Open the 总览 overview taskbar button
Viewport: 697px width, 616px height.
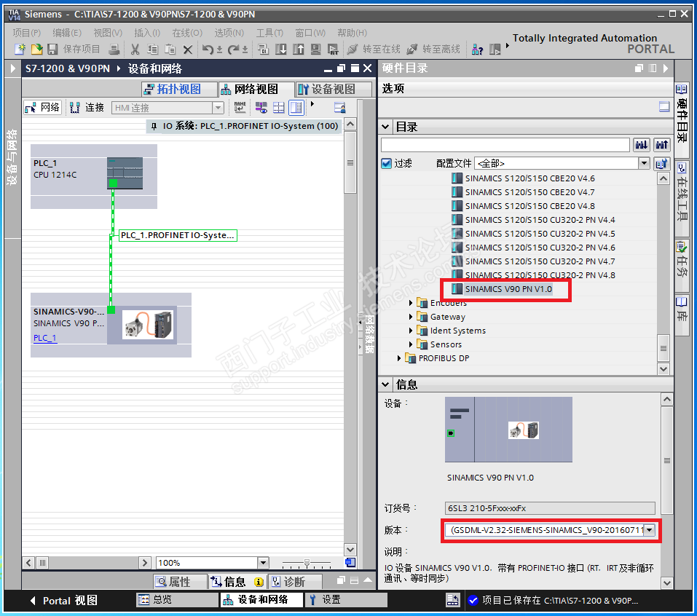(176, 599)
